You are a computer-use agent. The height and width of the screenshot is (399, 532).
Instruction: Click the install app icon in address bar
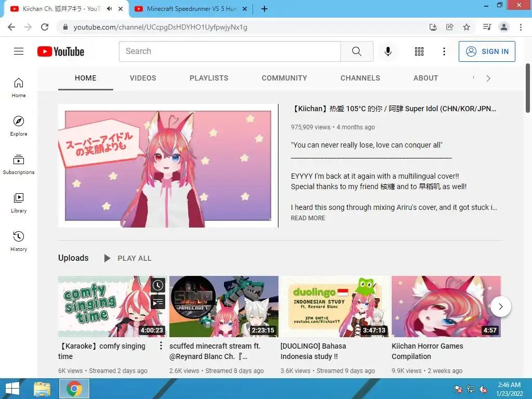(433, 27)
